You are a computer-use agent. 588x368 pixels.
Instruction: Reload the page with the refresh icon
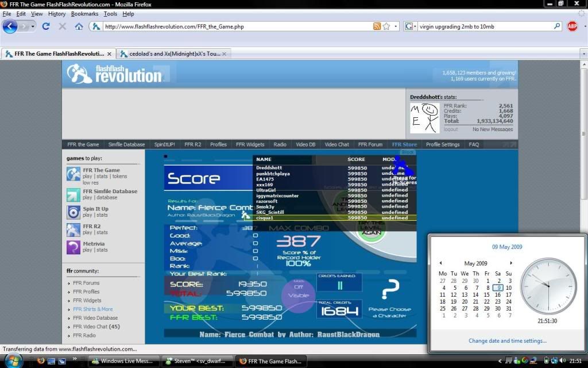pyautogui.click(x=46, y=26)
